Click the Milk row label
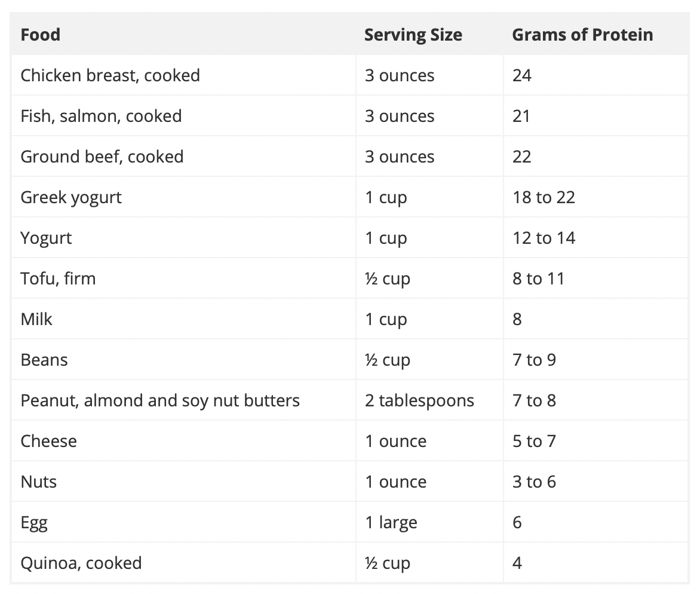The image size is (700, 594). [x=36, y=319]
